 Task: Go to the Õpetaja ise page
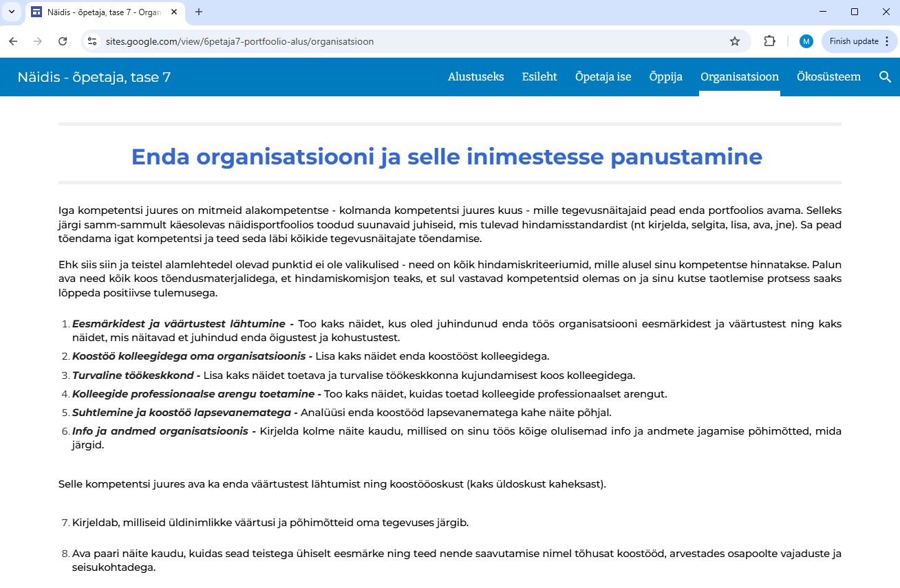click(603, 77)
